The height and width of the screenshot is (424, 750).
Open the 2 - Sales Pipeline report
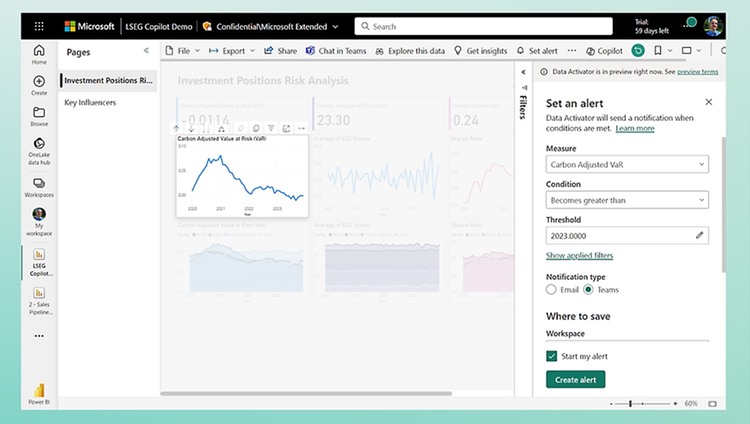[x=39, y=301]
